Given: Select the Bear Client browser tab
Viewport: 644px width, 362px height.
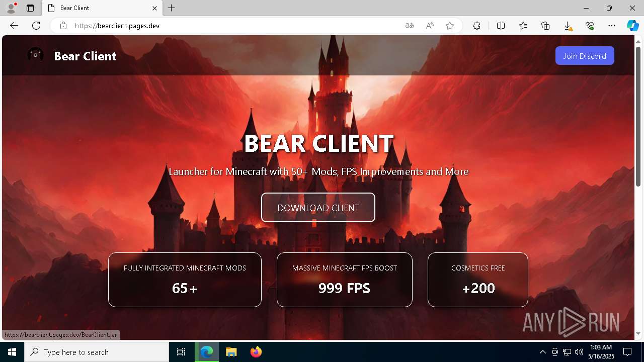Looking at the screenshot, I should [x=102, y=8].
